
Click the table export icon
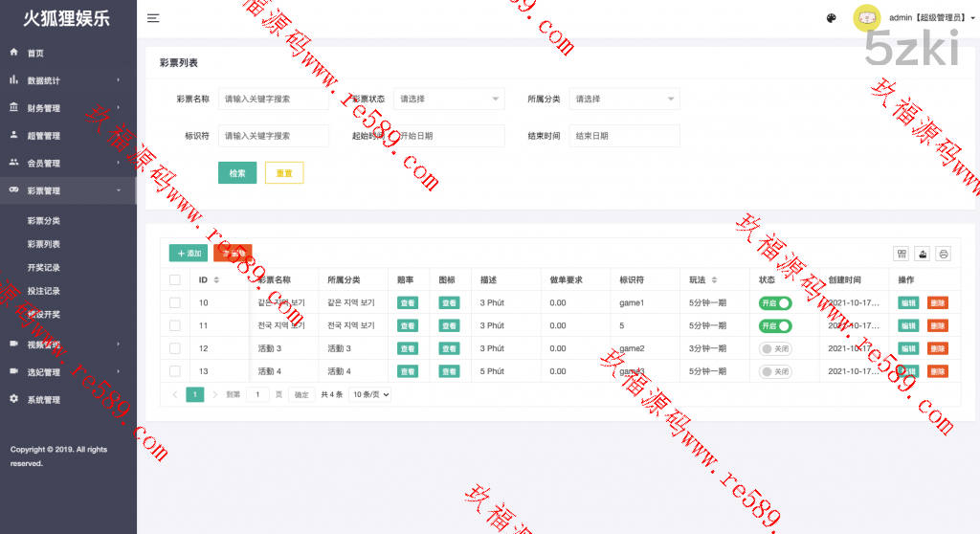[923, 254]
